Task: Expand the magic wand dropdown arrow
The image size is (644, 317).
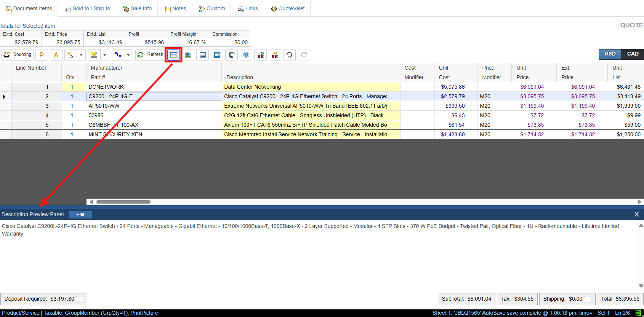Action: (81, 55)
